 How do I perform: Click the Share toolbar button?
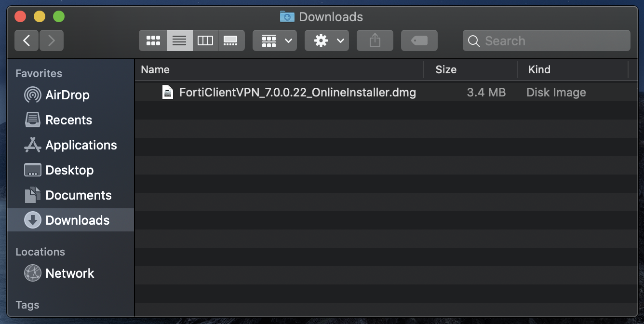click(375, 40)
